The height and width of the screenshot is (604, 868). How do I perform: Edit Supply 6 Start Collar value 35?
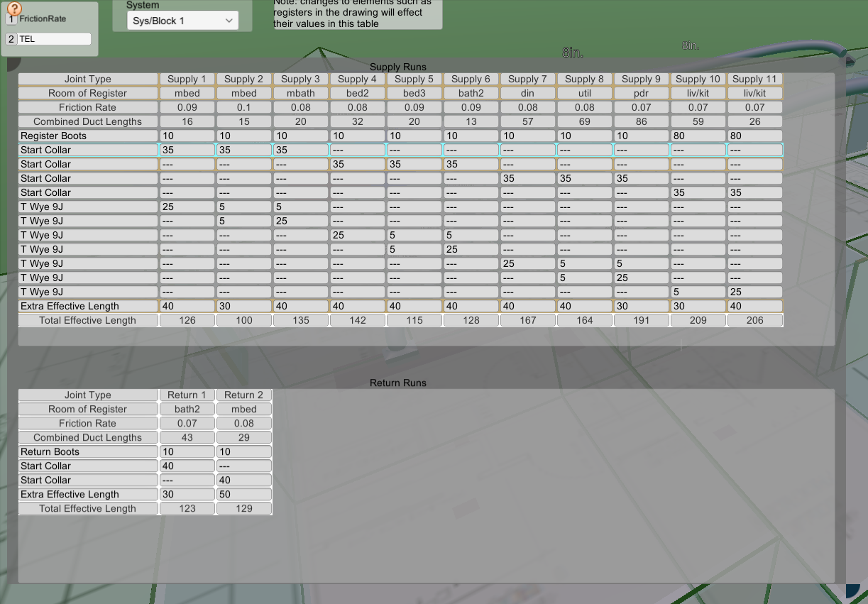point(471,164)
